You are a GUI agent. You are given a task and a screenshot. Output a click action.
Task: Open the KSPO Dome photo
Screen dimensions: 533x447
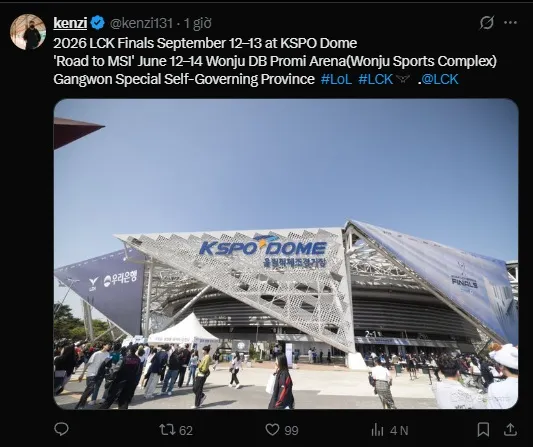tap(286, 254)
